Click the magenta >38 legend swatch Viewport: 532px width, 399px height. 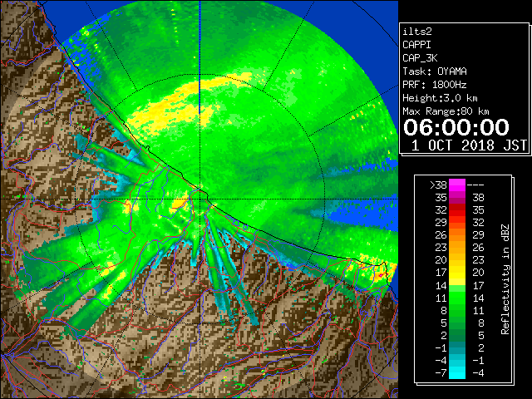(x=457, y=185)
